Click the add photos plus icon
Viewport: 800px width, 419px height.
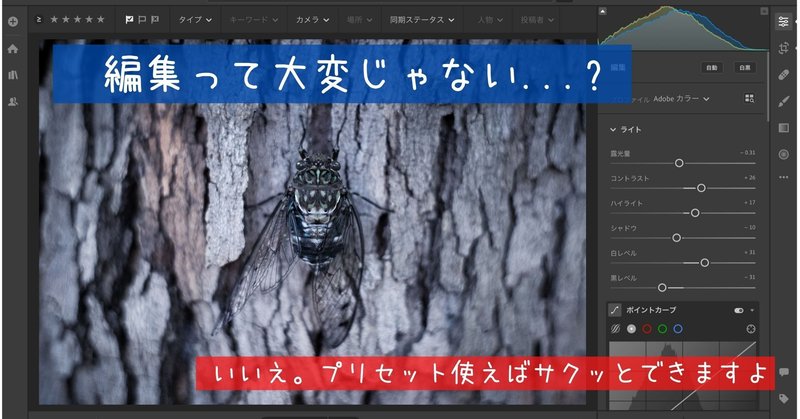point(13,21)
